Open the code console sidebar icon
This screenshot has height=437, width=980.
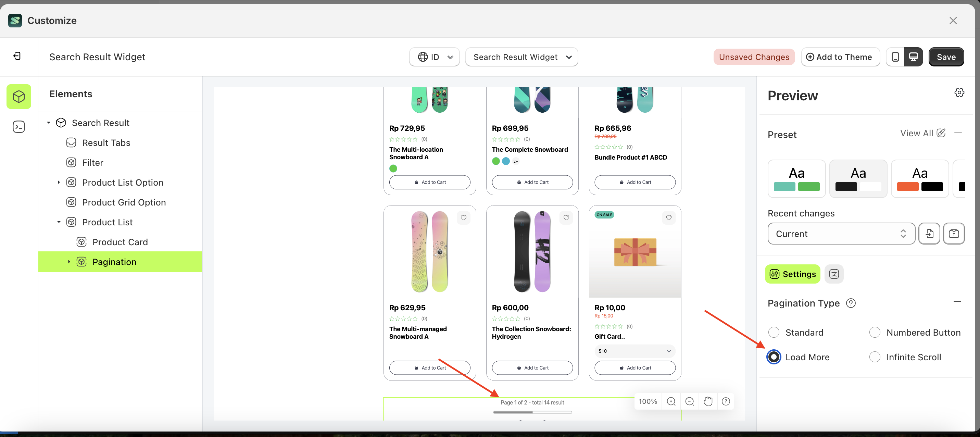(18, 127)
